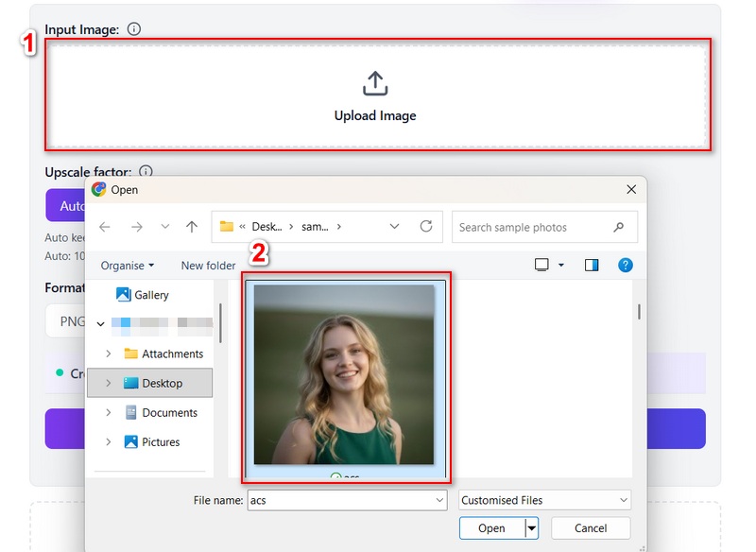
Task: Expand the address bar history dropdown
Action: pos(394,226)
